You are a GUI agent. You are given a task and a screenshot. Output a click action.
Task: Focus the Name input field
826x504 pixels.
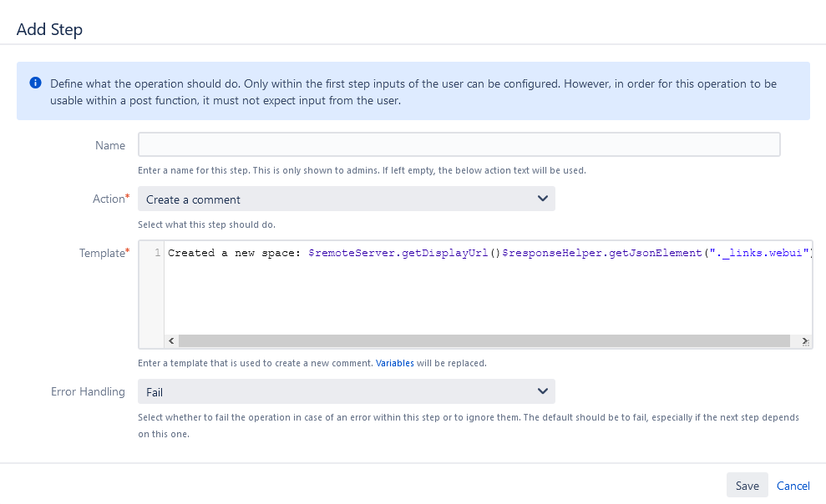459,145
